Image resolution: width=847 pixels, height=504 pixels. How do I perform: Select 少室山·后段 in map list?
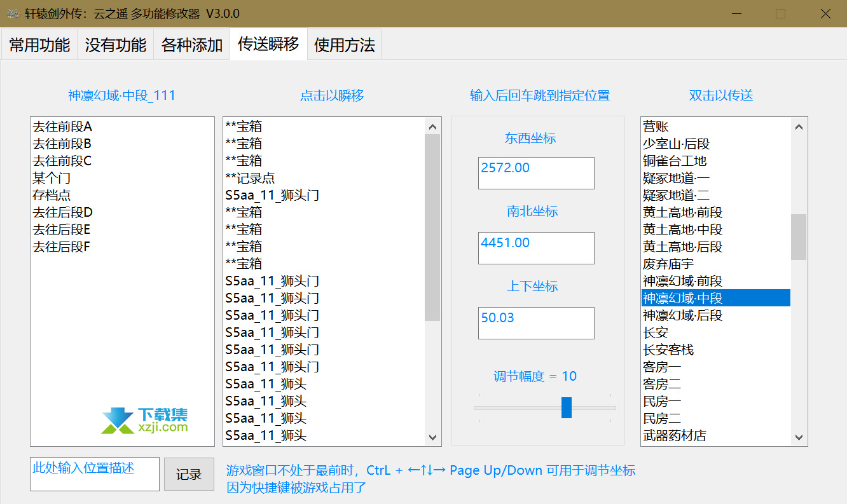tap(716, 144)
